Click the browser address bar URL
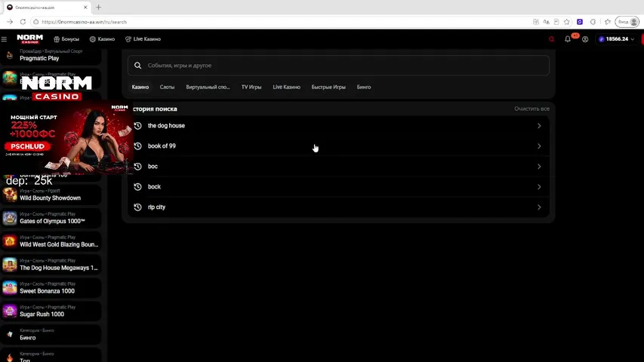This screenshot has width=644, height=362. coord(85,22)
